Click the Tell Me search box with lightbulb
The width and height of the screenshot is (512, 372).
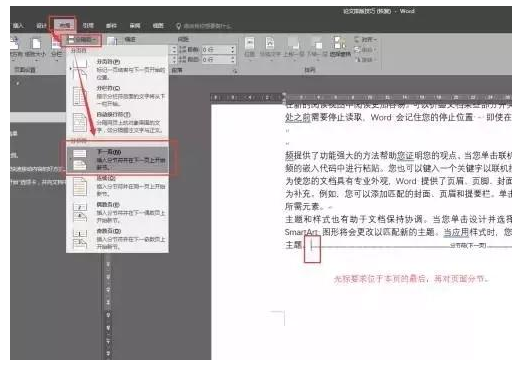[203, 26]
